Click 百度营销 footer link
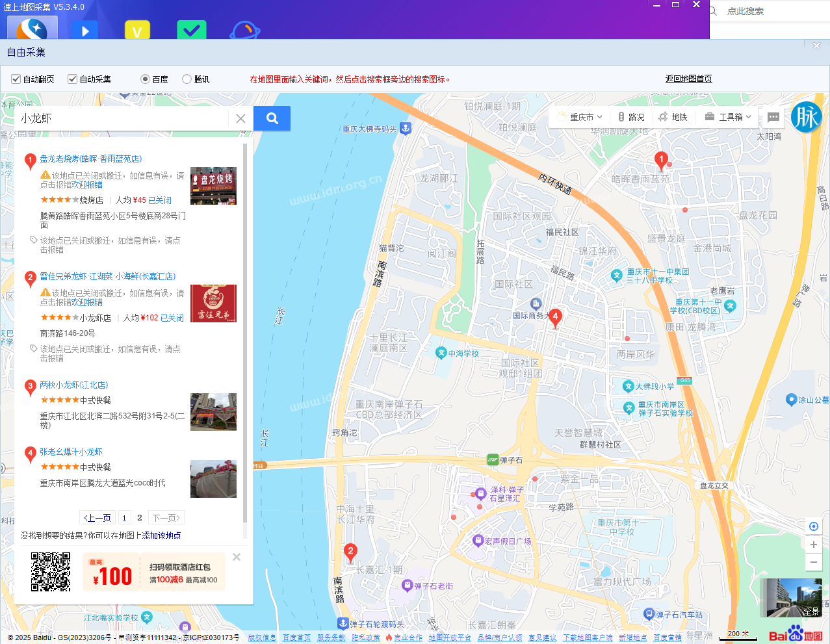Viewport: 830px width, 644px height. (x=668, y=638)
